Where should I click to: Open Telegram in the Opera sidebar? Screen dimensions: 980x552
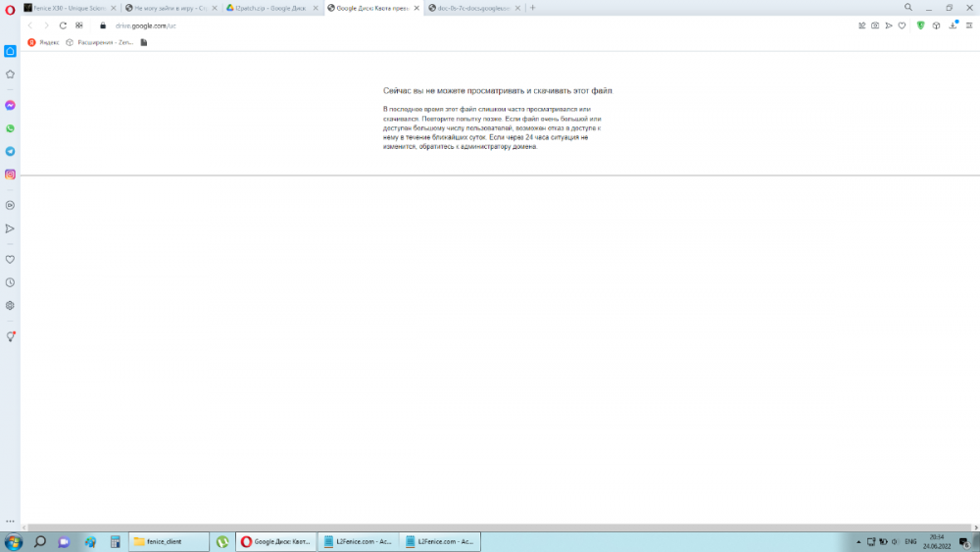tap(10, 152)
